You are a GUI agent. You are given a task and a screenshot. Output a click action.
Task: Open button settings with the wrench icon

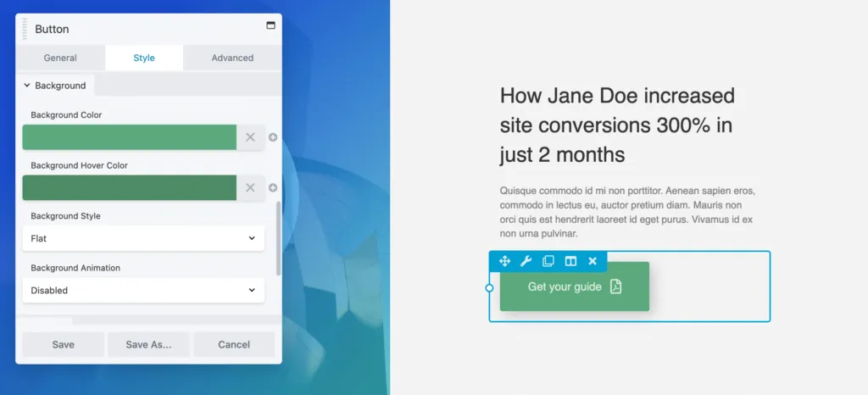[x=526, y=261]
